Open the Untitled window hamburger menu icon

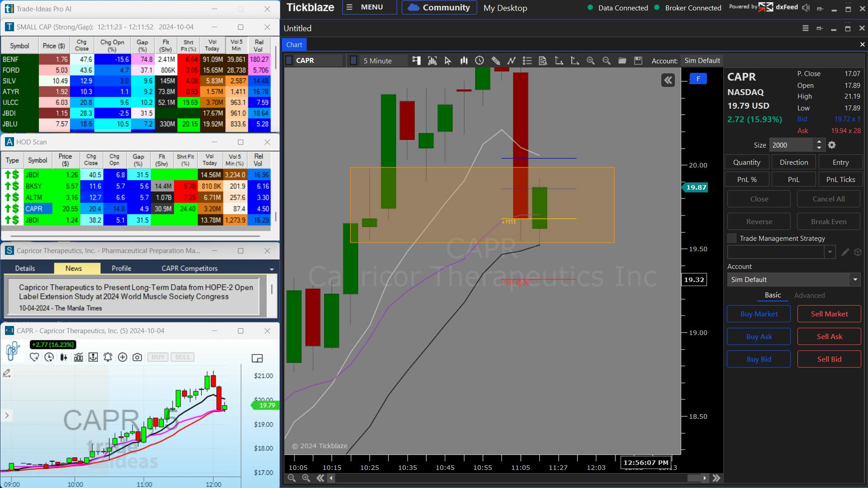click(806, 28)
